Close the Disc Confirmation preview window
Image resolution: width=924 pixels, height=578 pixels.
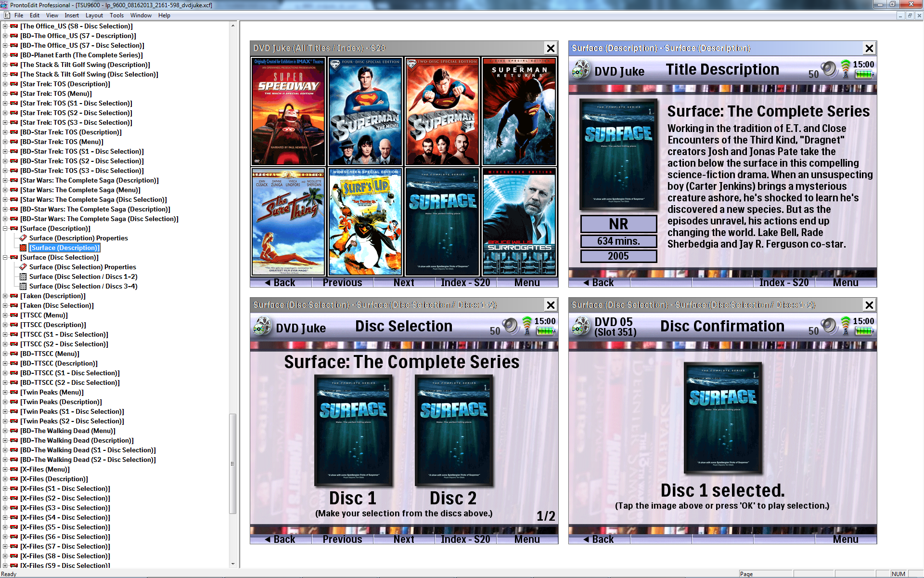point(869,305)
